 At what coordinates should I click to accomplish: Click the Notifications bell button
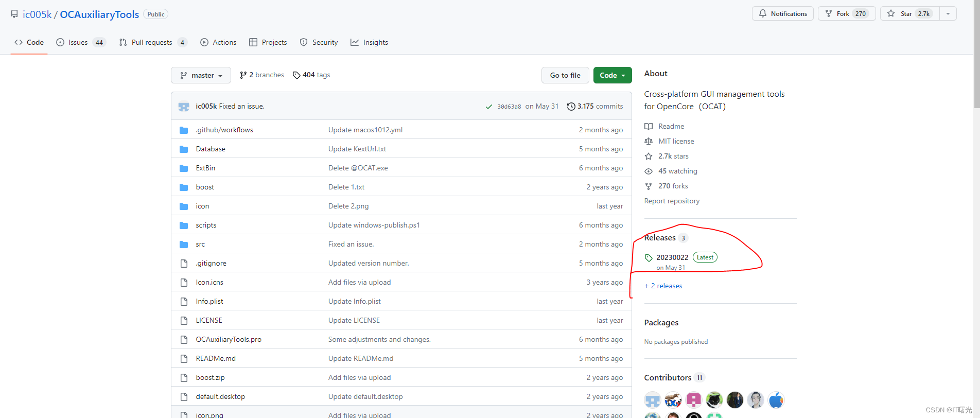pyautogui.click(x=783, y=13)
